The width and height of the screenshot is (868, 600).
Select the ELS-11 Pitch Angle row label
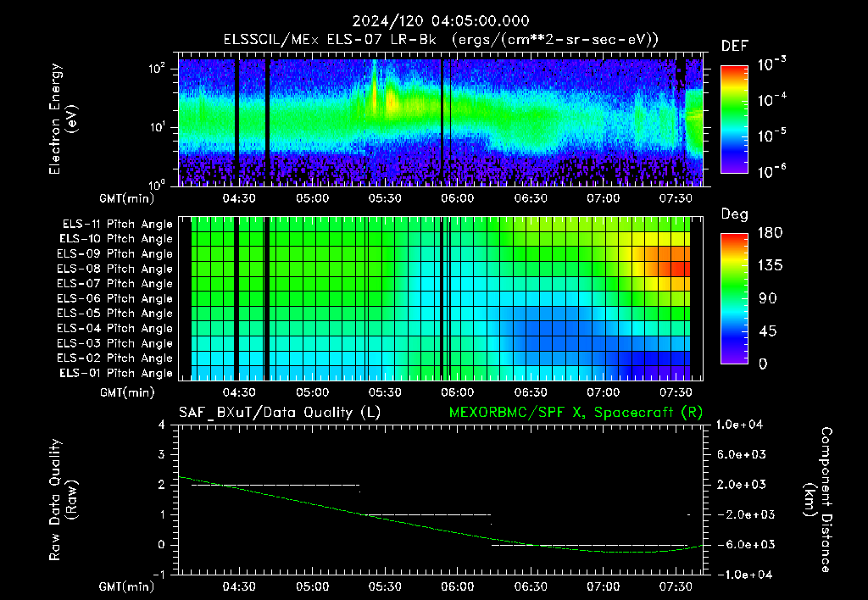[x=117, y=225]
